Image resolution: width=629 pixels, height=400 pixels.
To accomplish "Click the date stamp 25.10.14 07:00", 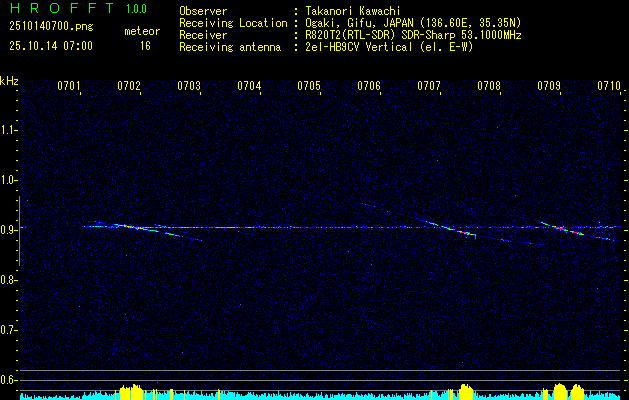I will point(51,45).
